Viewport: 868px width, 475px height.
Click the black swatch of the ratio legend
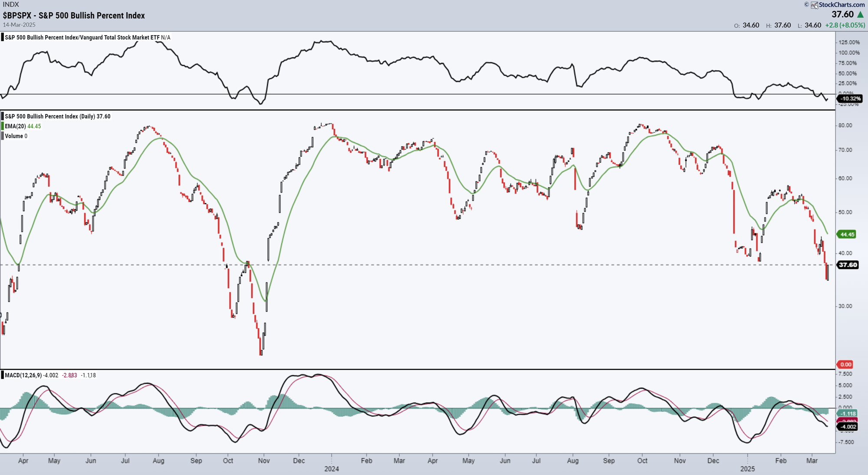(3, 37)
